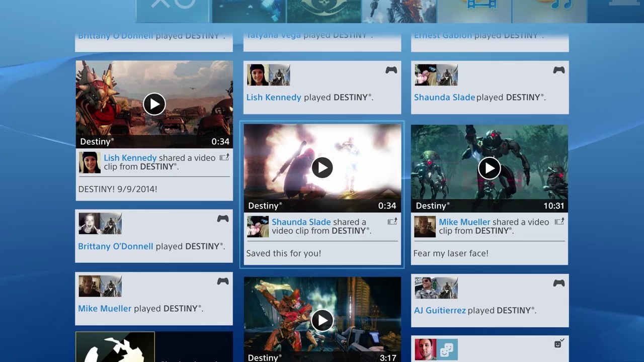The width and height of the screenshot is (644, 362).
Task: Click the 0:34 duration on Lish Kennedy's video
Action: (x=220, y=142)
